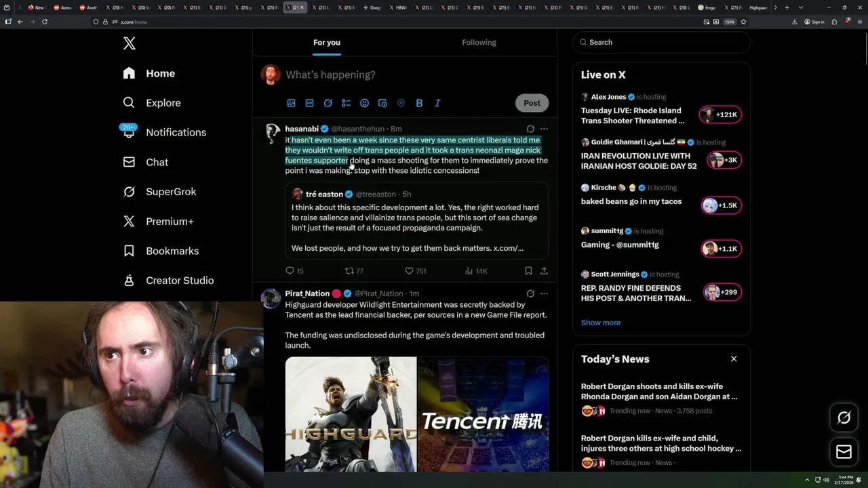Click Show more under Live on X
The image size is (868, 488).
pos(600,323)
